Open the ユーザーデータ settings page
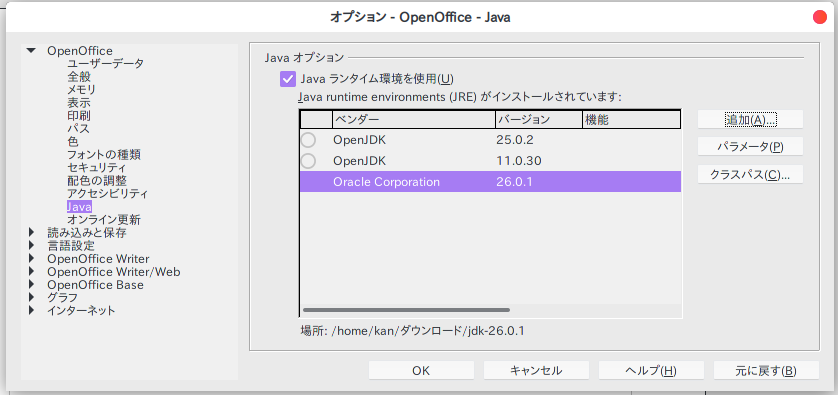This screenshot has width=838, height=395. (x=105, y=64)
